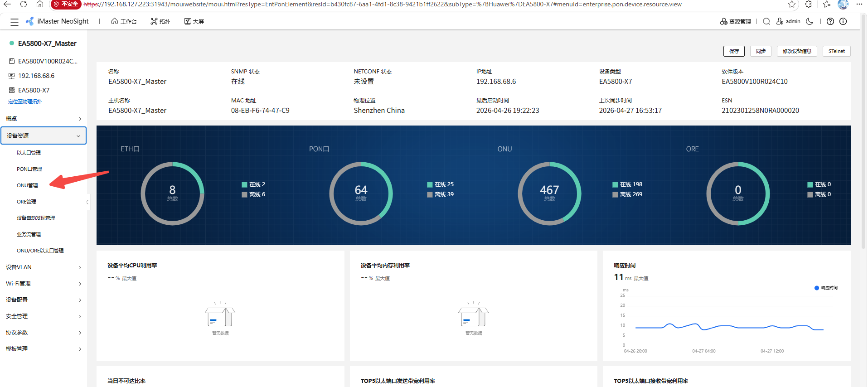This screenshot has height=387, width=868.
Task: Click the device icon beside EA5800-X7
Action: 12,90
